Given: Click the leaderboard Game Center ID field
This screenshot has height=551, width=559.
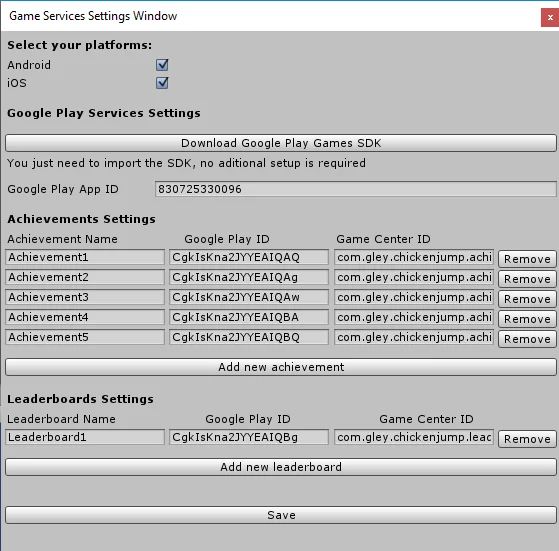Looking at the screenshot, I should coord(414,437).
